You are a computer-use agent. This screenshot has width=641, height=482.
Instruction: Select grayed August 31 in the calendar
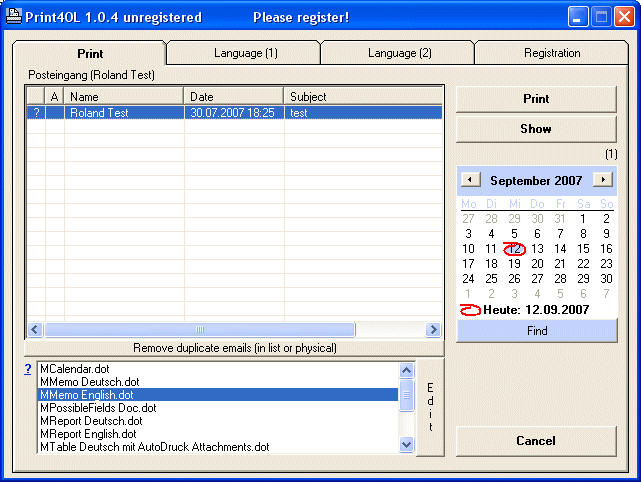(560, 219)
